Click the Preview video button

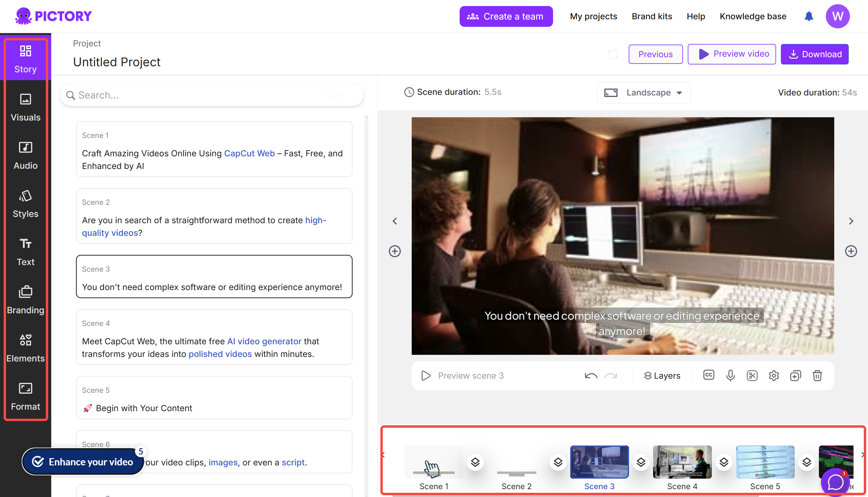[x=731, y=54]
